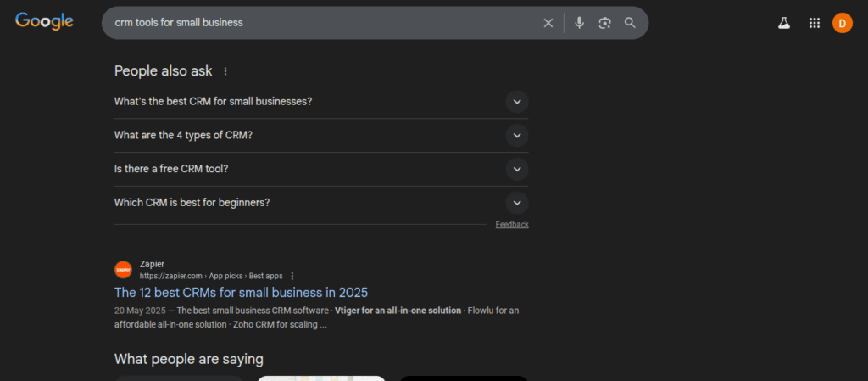Open "The 12 best CRMs" Zapier result
Screen dimensions: 868x381
(x=241, y=293)
